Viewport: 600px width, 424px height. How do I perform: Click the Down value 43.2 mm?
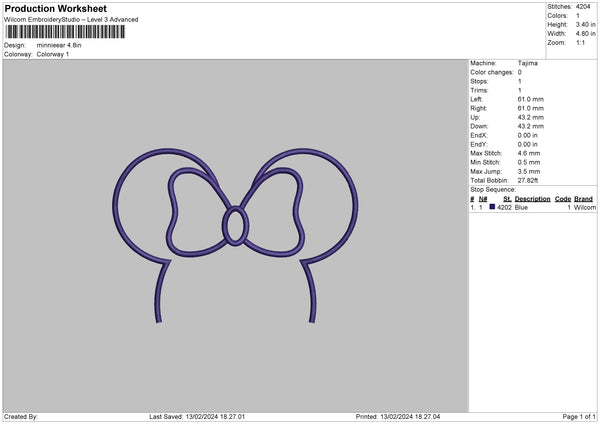[x=531, y=126]
